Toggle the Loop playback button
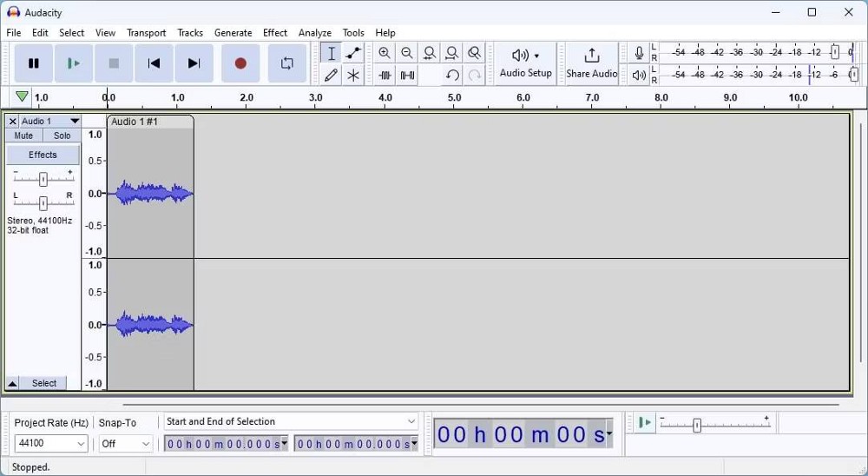Viewport: 868px width, 476px height. click(x=286, y=63)
